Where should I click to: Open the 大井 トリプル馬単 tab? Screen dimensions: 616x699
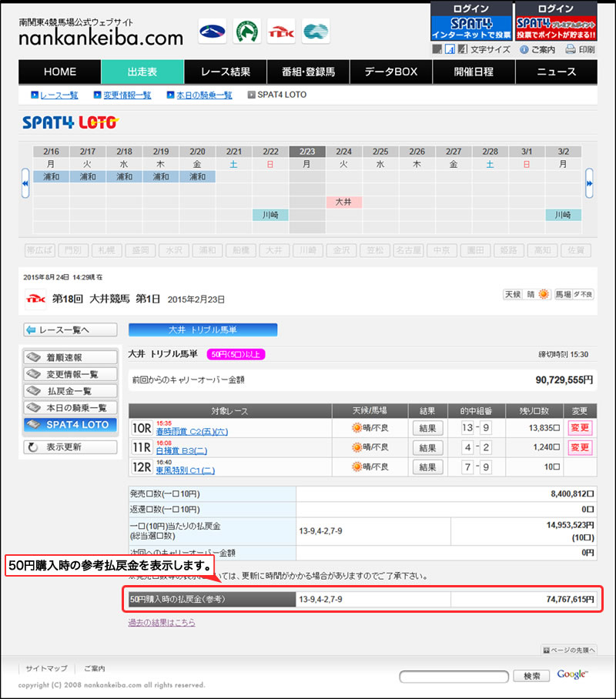[203, 330]
